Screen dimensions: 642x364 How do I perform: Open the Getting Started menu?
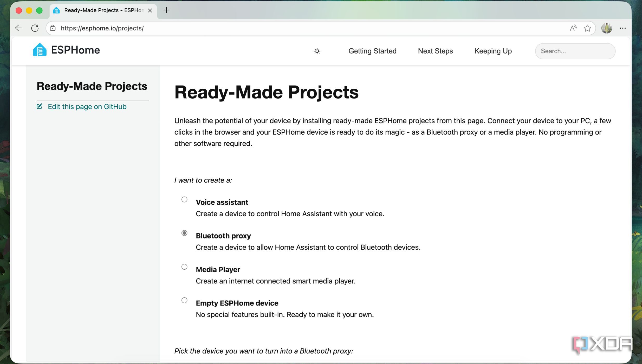pos(372,51)
